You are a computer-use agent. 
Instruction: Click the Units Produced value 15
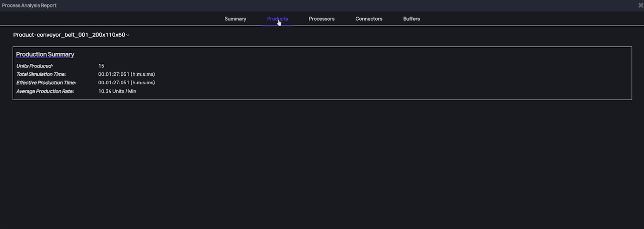(101, 66)
